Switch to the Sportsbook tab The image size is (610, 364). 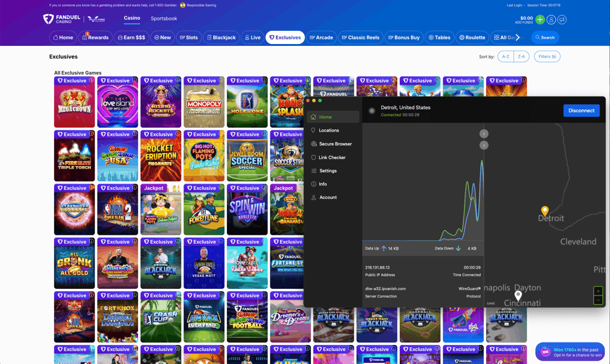coord(164,18)
